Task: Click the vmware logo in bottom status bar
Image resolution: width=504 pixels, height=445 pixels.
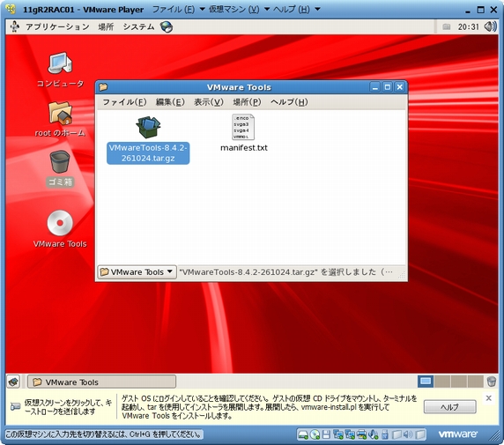Action: click(458, 434)
